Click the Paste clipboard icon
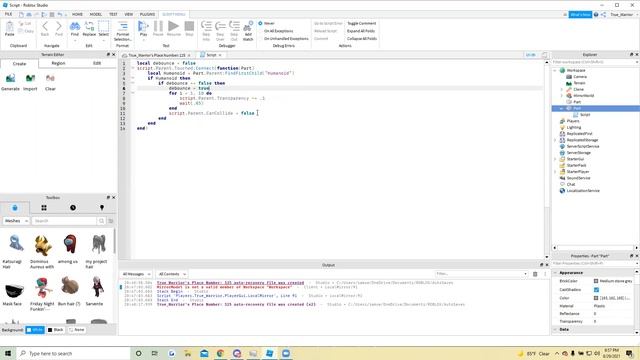 (x=9, y=28)
